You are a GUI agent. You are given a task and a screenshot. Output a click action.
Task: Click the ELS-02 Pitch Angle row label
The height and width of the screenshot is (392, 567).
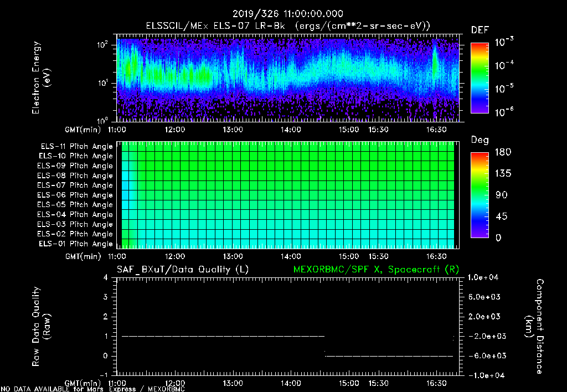click(x=75, y=234)
